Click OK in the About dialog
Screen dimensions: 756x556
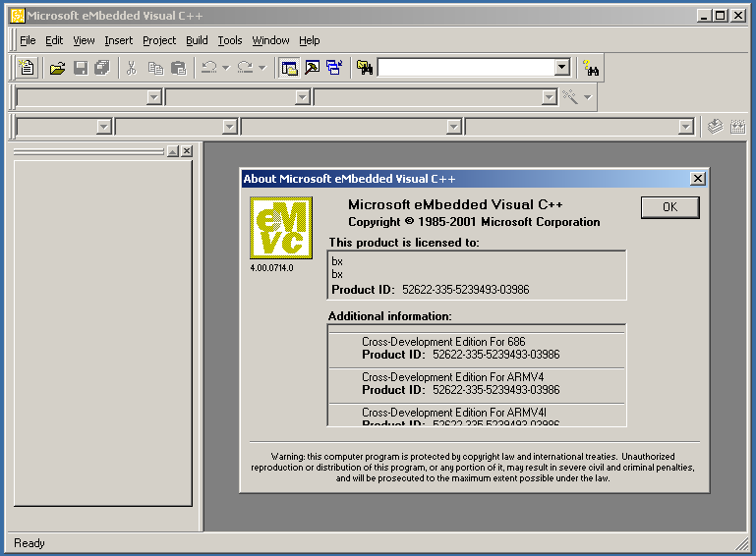[669, 207]
